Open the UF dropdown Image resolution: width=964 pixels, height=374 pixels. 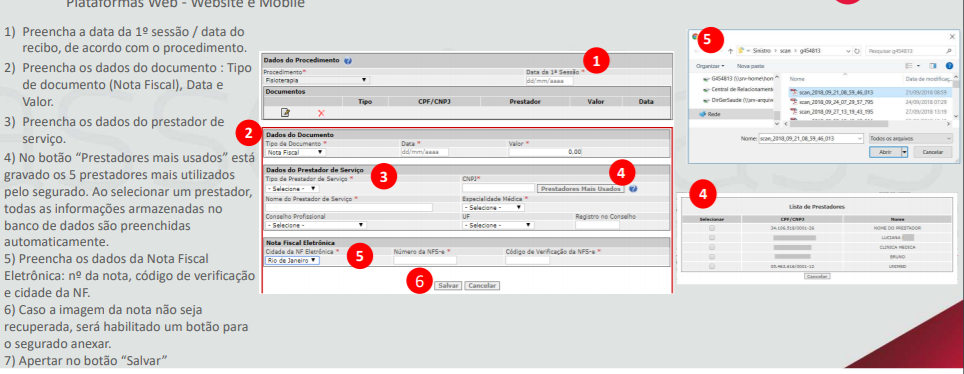click(x=498, y=225)
